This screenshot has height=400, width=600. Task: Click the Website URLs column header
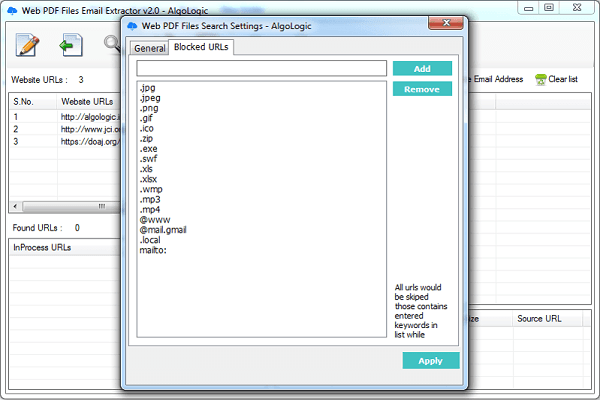[87, 102]
